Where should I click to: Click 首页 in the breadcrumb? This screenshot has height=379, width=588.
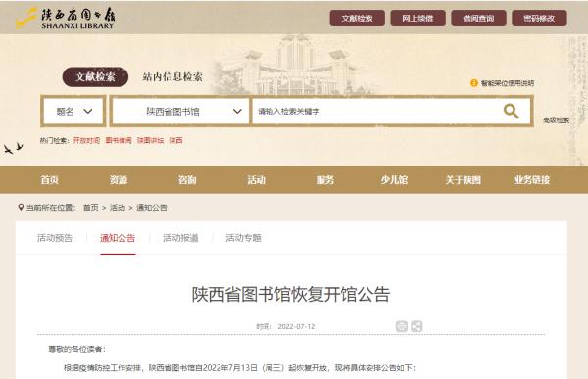[91, 208]
